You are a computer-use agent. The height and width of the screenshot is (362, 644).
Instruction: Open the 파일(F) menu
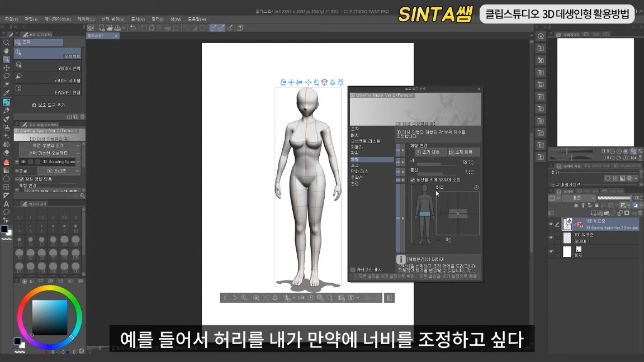[12, 19]
